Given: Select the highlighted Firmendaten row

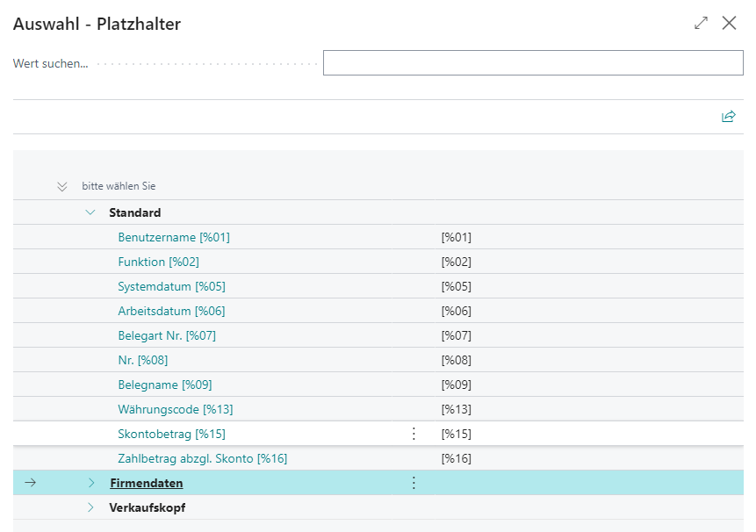Looking at the screenshot, I should (x=146, y=483).
